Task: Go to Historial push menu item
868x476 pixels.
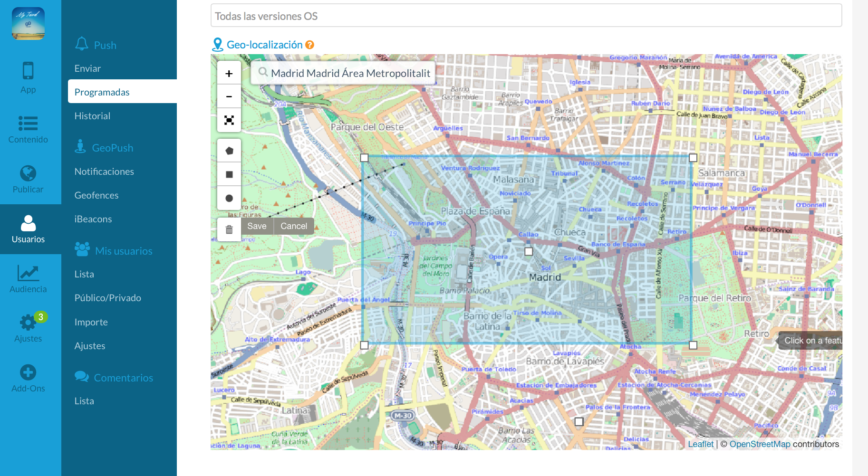Action: pos(92,116)
